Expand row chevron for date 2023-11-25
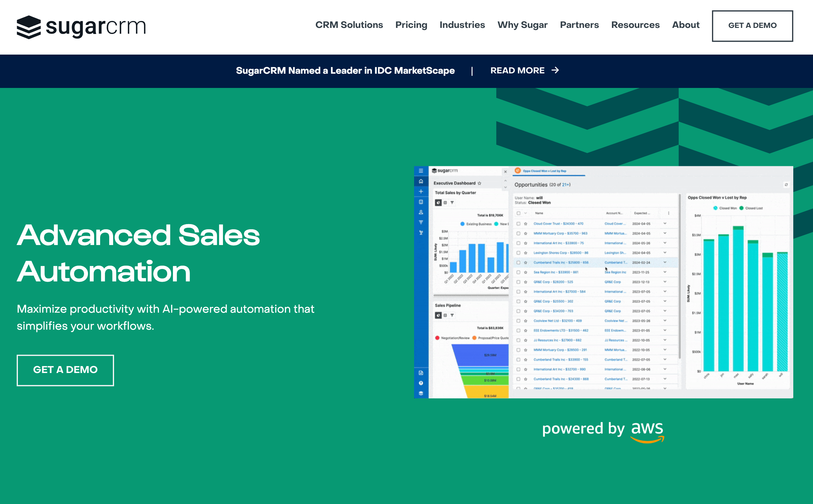813x504 pixels. [x=665, y=272]
